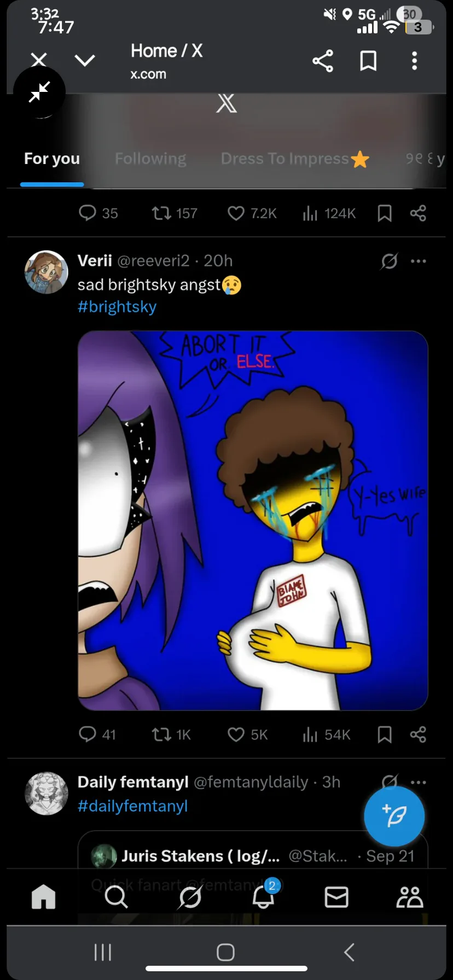Open the #brightsky hashtag link

coord(117,307)
